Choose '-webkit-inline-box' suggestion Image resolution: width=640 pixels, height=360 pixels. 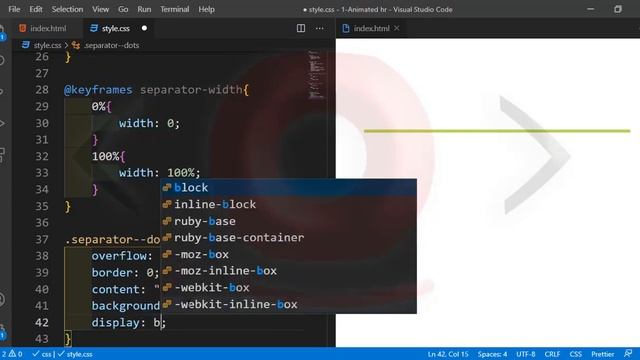(289, 304)
